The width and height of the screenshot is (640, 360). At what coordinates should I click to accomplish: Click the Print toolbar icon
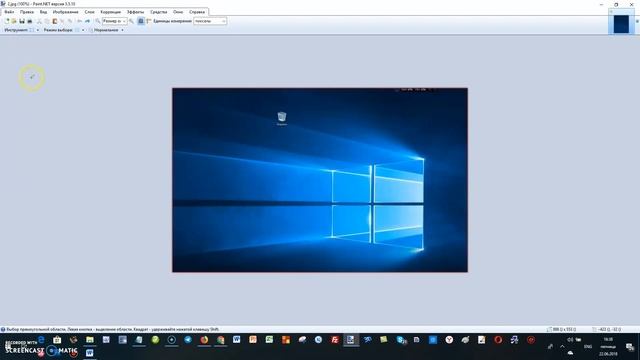click(x=30, y=21)
